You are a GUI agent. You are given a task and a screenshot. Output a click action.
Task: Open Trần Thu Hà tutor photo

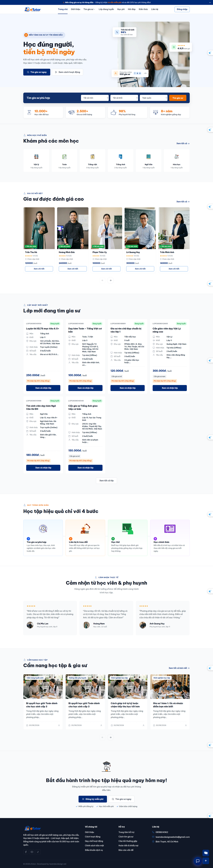[39, 228]
